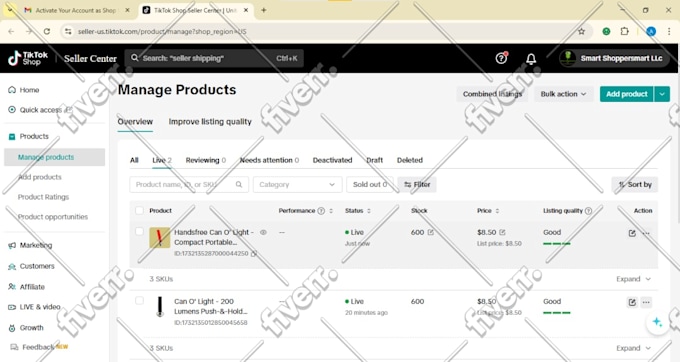Toggle visibility eye on Handsfree Can O' Light
Viewport: 680px width, 362px height.
pos(263,232)
